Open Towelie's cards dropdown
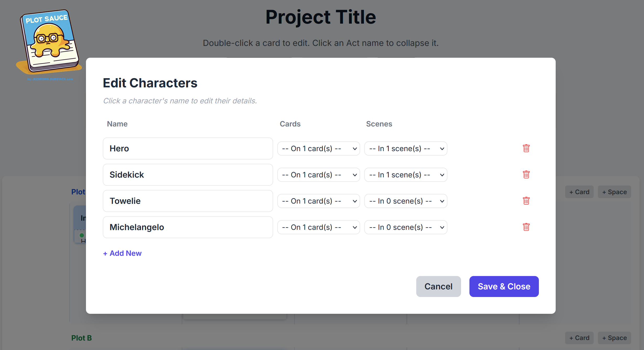 point(318,201)
